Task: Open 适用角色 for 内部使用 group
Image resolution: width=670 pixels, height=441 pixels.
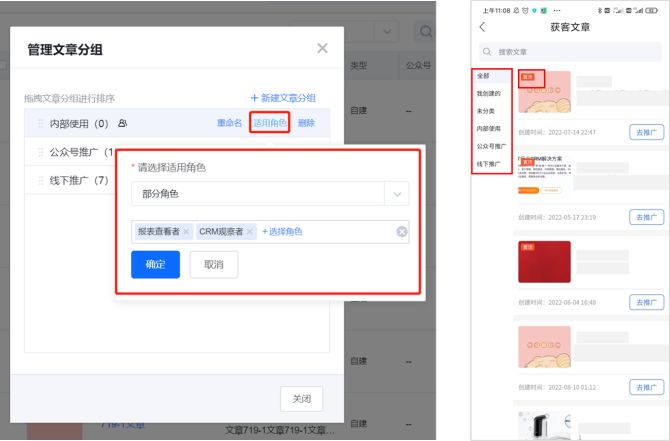Action: tap(269, 123)
